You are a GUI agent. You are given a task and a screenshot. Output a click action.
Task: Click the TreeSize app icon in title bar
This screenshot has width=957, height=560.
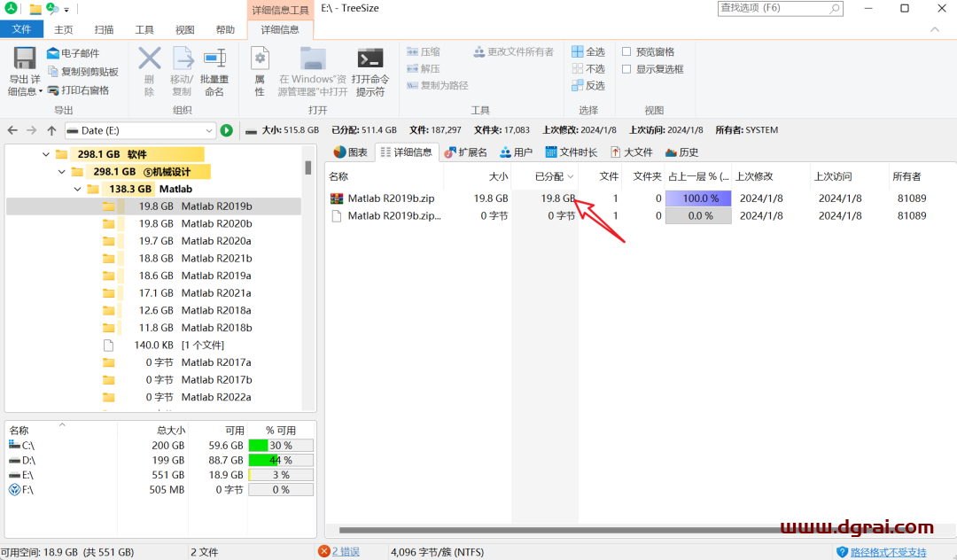point(11,9)
